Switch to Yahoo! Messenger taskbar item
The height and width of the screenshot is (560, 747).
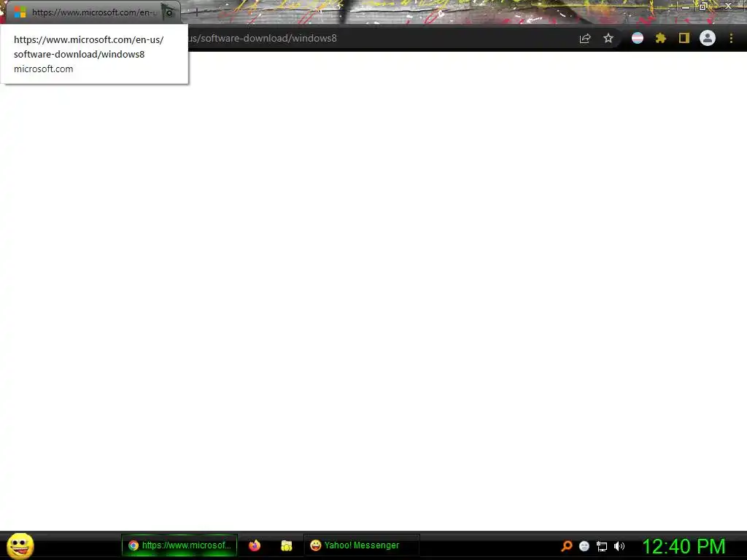[362, 545]
